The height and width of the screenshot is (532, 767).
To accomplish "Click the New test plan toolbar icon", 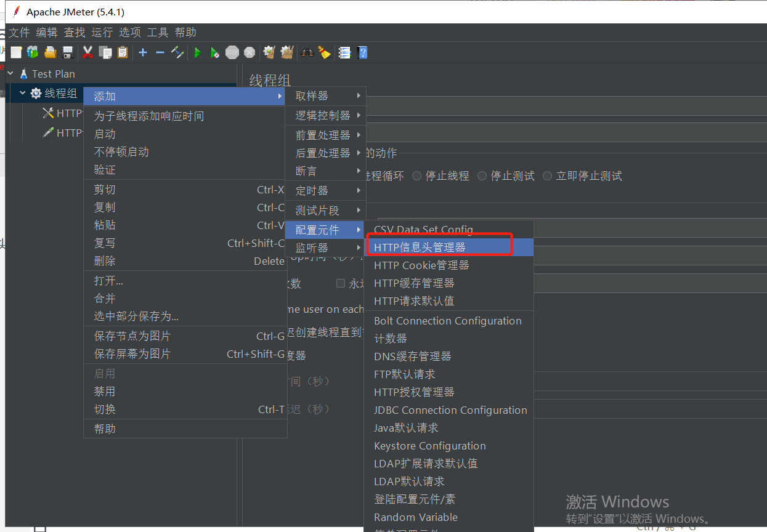I will pos(17,53).
